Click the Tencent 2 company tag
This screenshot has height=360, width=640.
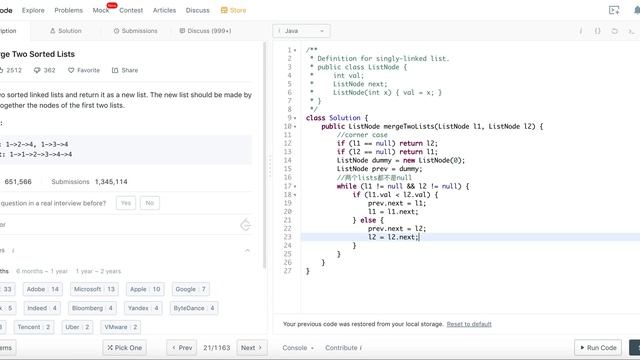(34, 327)
